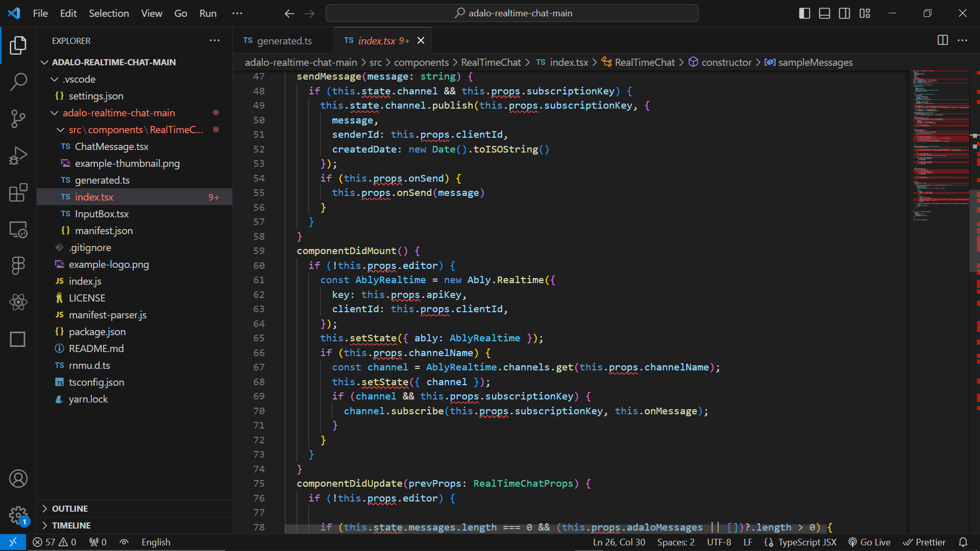This screenshot has height=551, width=980.
Task: Open the Selection menu
Action: coord(109,13)
